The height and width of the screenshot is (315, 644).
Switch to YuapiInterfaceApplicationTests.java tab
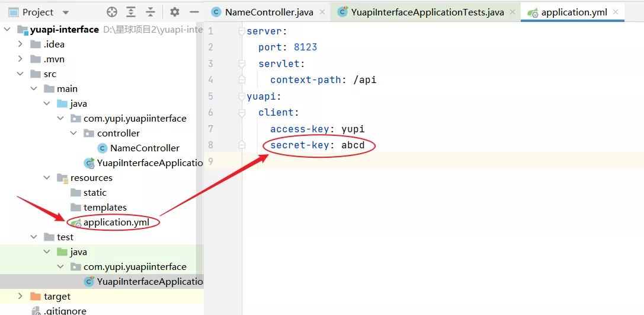coord(427,12)
